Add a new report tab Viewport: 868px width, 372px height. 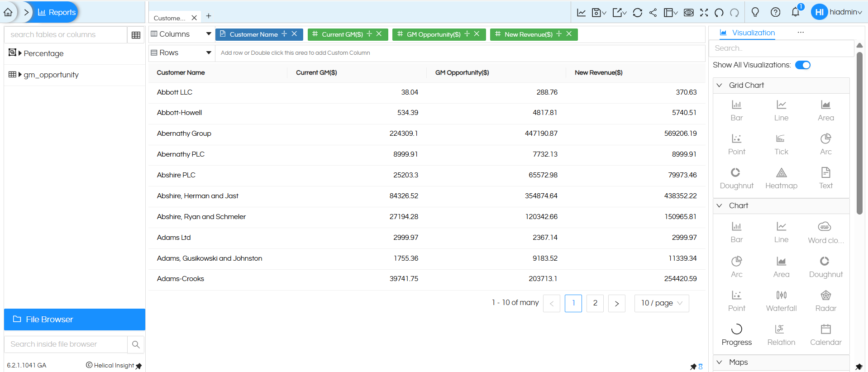click(209, 16)
